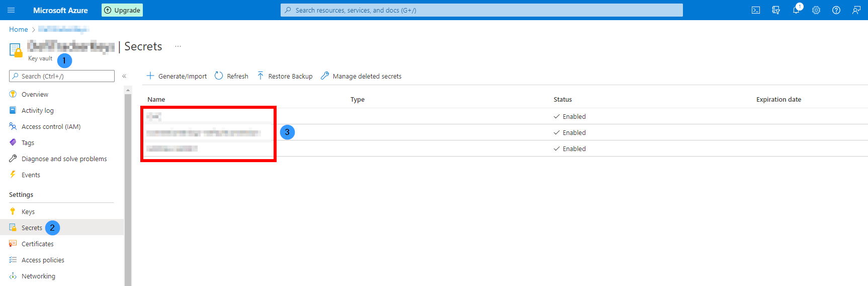Click the Manage deleted secrets key icon
868x286 pixels.
(x=325, y=76)
